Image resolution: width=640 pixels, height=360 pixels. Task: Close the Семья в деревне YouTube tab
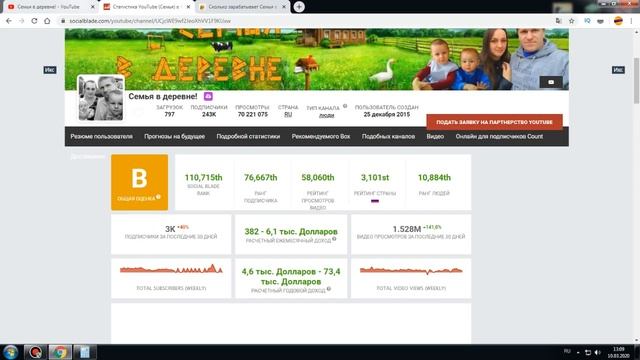coord(92,7)
